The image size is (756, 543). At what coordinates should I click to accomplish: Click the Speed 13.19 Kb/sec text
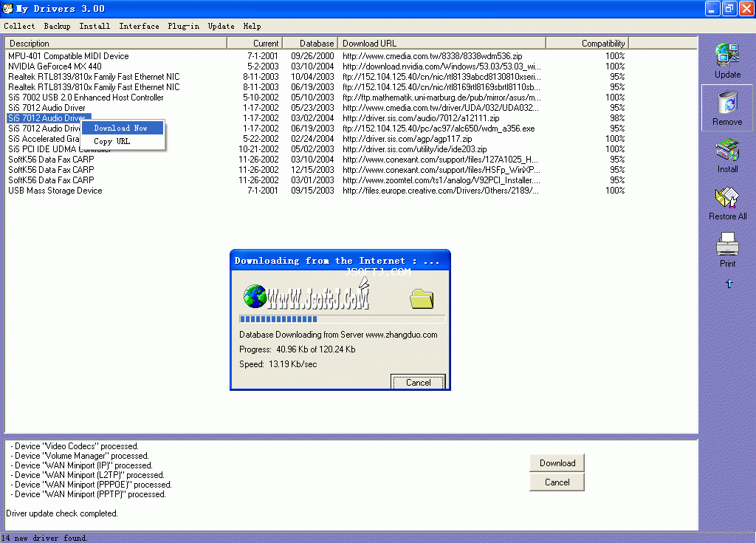coord(278,364)
